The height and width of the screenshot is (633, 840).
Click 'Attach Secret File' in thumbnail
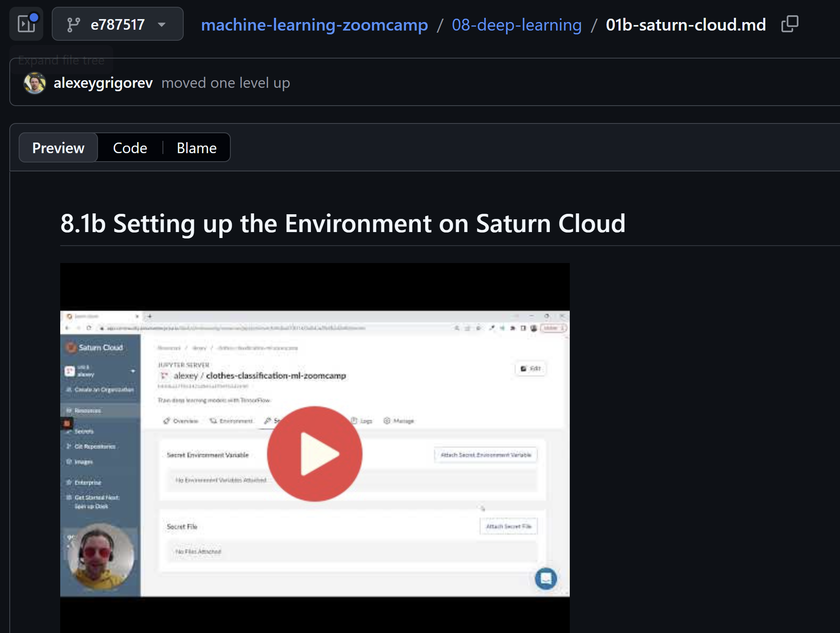point(508,526)
